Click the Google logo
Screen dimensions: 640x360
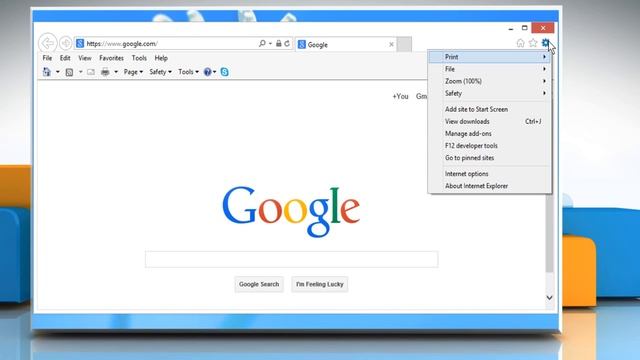pyautogui.click(x=291, y=211)
